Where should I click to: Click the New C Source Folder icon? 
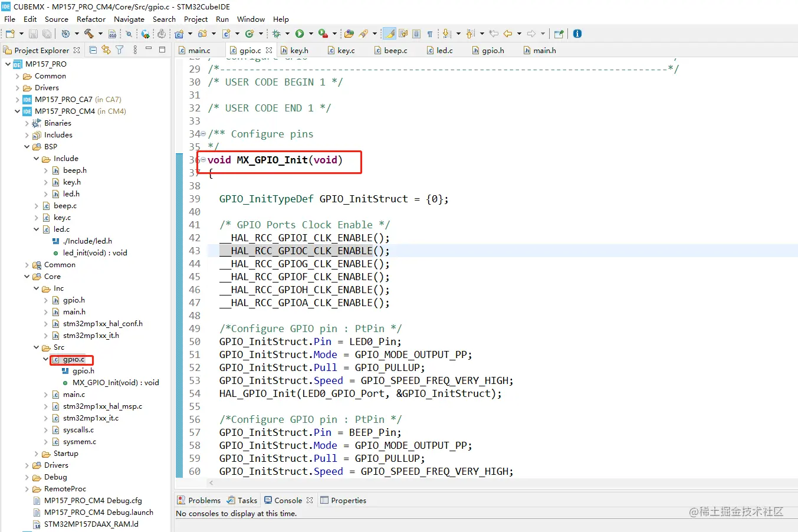tap(202, 34)
